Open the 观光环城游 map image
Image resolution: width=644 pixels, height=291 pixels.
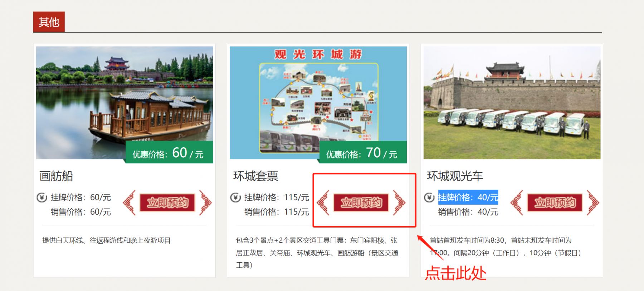[318, 103]
